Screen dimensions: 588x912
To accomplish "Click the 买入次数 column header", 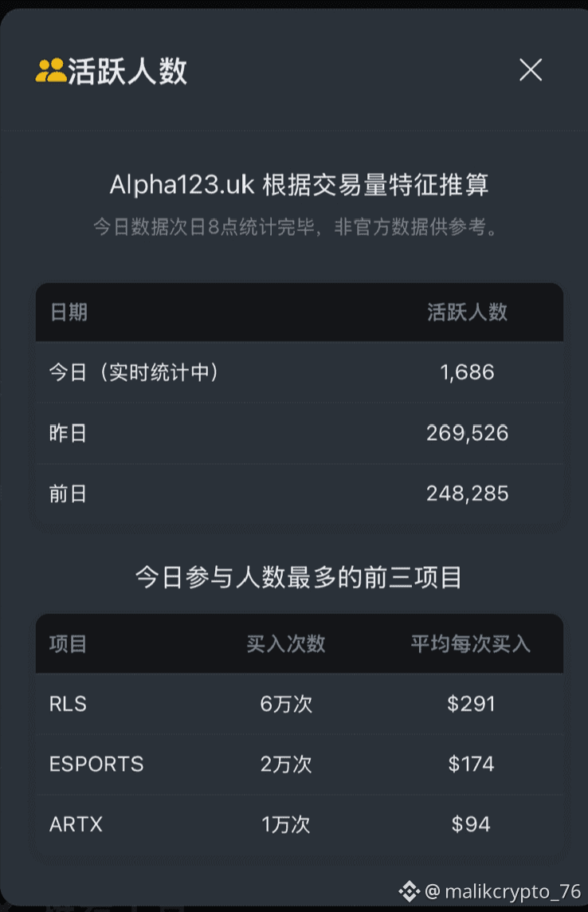I will click(285, 644).
